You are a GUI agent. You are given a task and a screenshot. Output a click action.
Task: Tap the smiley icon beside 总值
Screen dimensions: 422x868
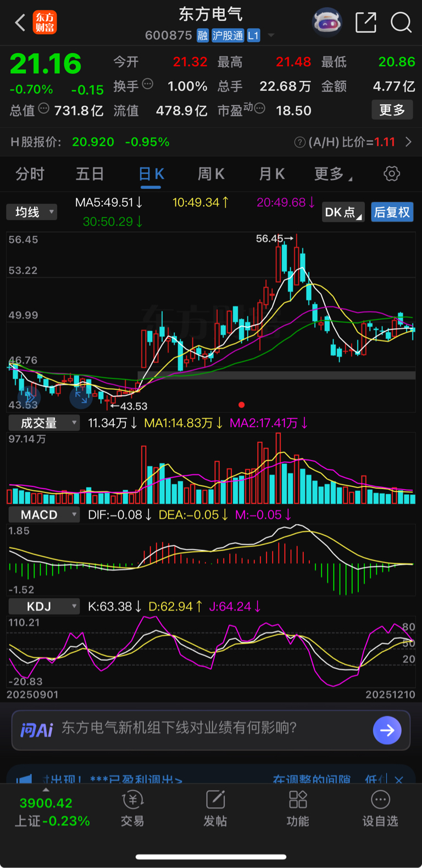43,108
